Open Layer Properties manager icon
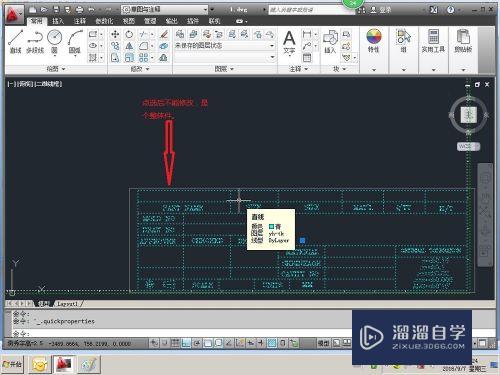Screen dimensions: 500x375 point(180,34)
